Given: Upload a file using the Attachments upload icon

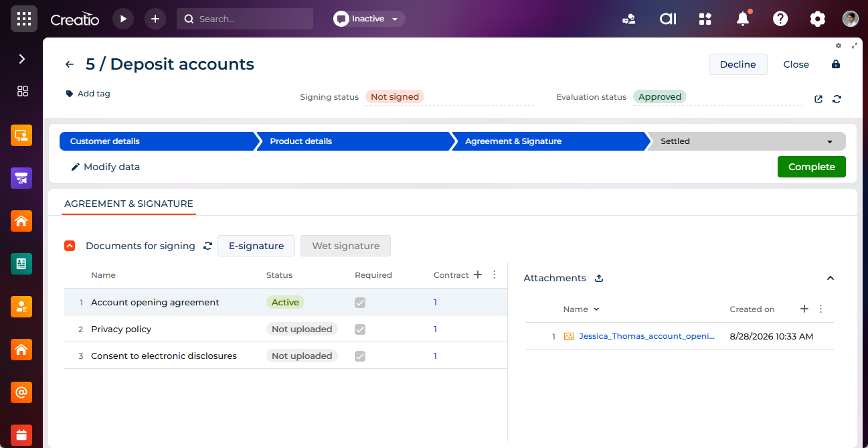Looking at the screenshot, I should (599, 278).
